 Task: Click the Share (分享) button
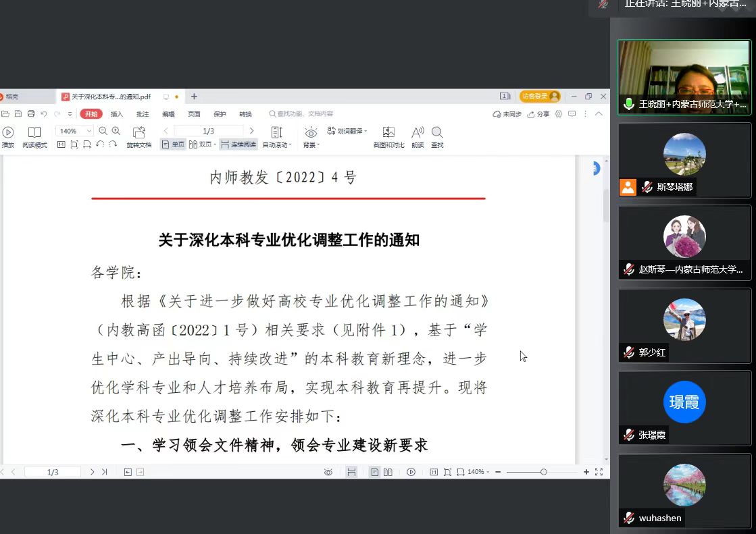point(538,114)
